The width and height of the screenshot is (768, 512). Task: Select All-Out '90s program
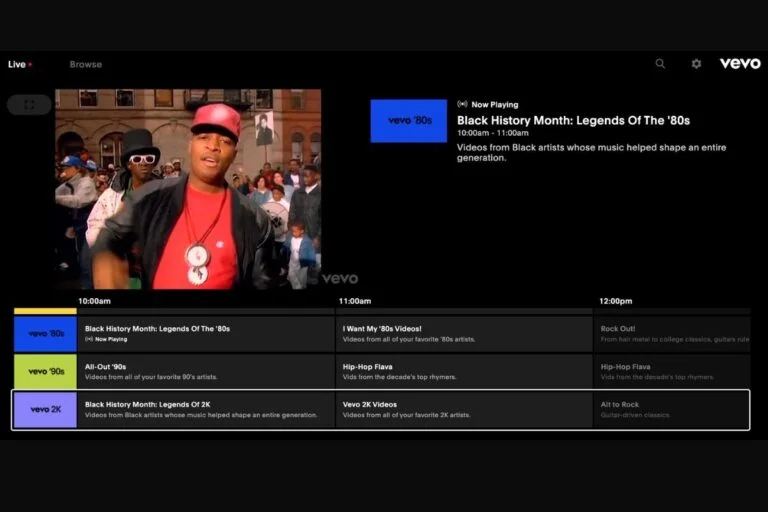(x=206, y=371)
